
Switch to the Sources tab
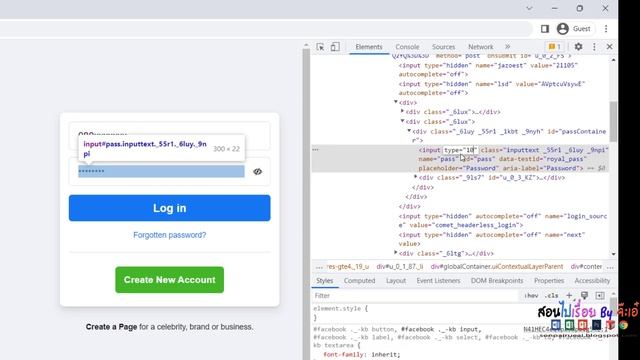coord(443,47)
